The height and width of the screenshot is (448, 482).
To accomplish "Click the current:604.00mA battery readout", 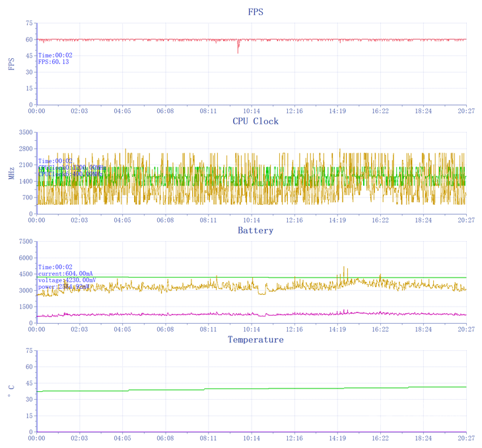I will (x=65, y=274).
